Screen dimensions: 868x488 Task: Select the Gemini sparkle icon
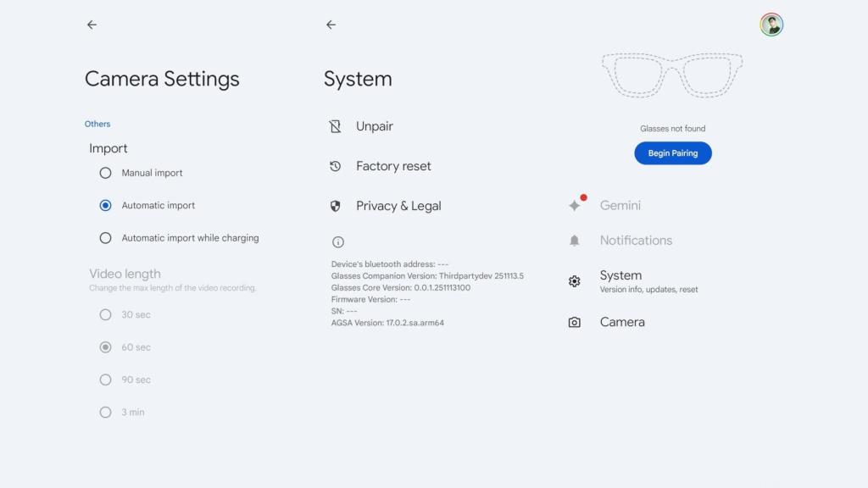coord(574,205)
